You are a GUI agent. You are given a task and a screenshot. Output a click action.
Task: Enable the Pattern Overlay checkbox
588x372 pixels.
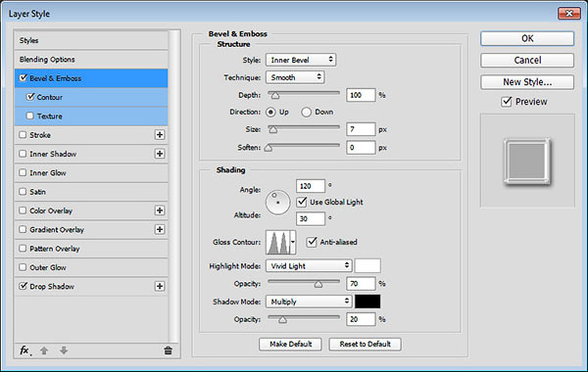click(23, 248)
